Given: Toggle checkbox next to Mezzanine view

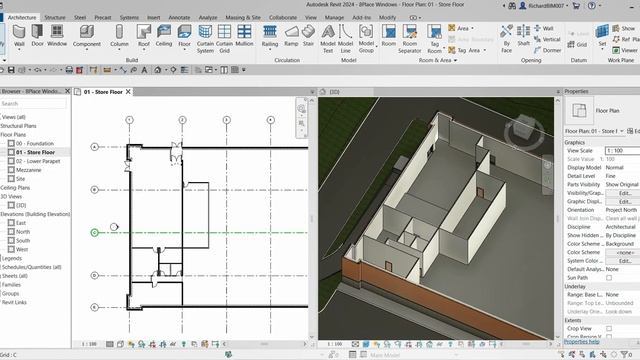Looking at the screenshot, I should [11, 170].
